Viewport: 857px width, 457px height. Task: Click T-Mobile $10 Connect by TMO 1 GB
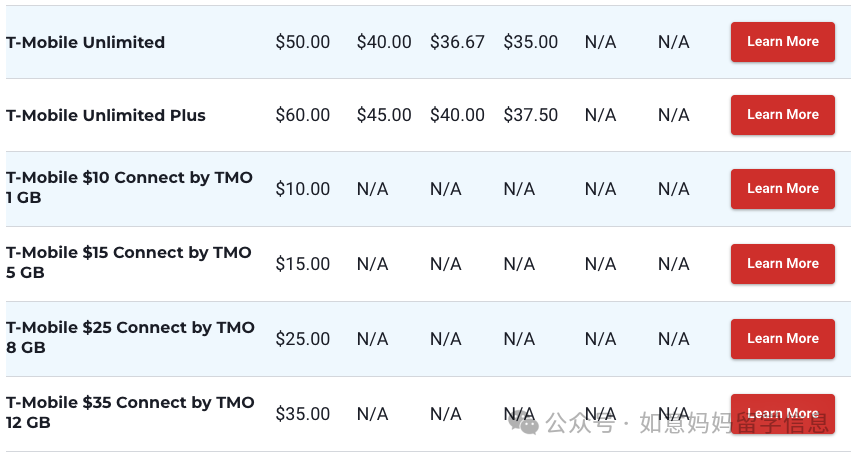pyautogui.click(x=130, y=187)
